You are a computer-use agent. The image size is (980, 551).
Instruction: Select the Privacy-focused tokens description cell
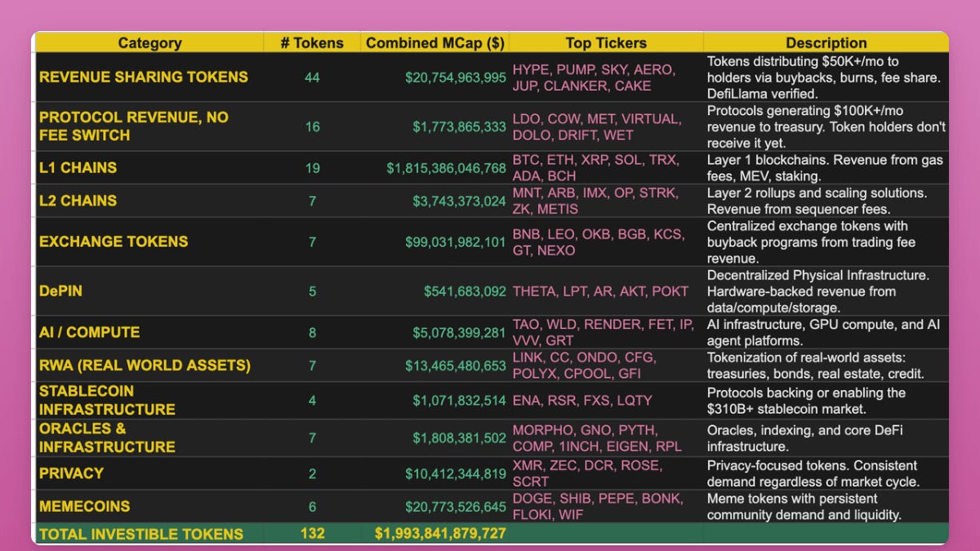pyautogui.click(x=826, y=473)
